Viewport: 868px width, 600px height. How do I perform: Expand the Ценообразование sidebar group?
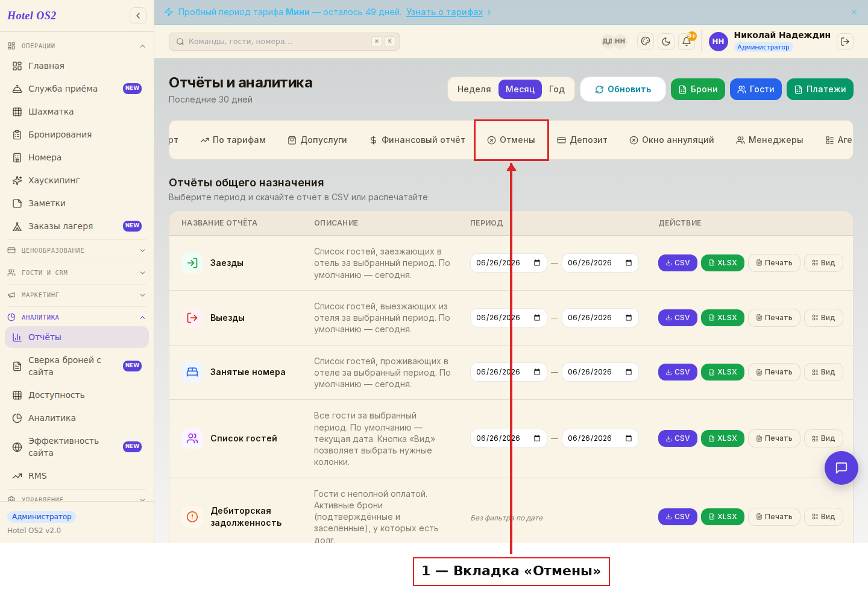click(77, 250)
